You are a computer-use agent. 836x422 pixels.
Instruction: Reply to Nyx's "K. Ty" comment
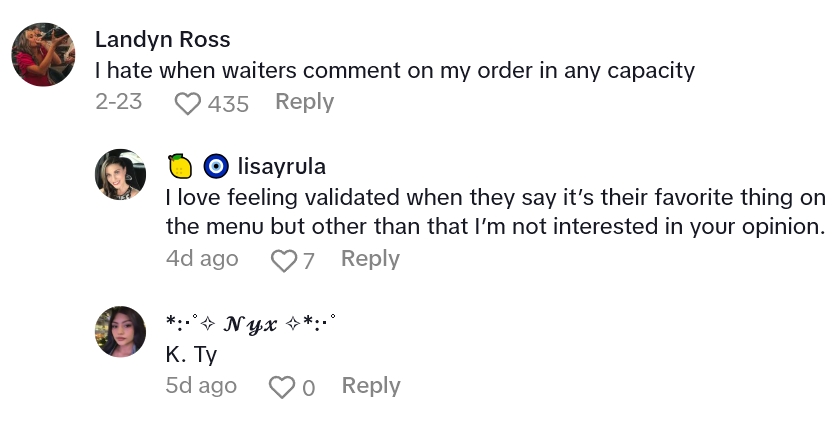coord(370,386)
